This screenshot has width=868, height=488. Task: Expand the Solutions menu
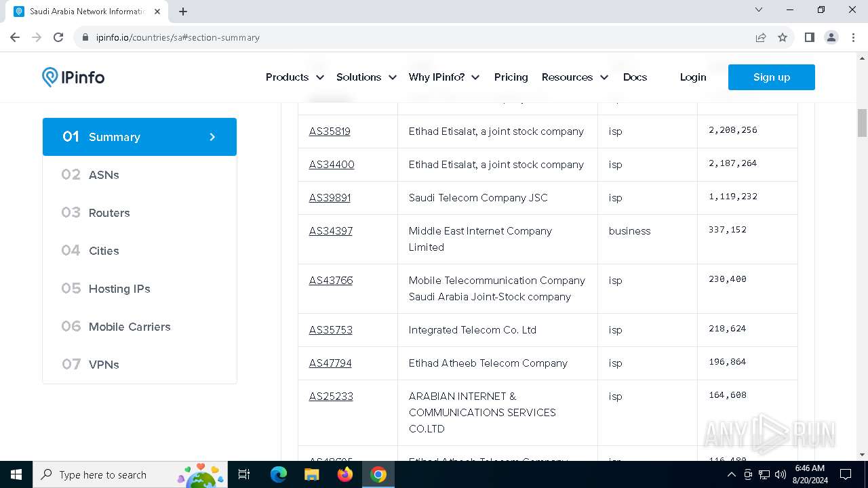tap(366, 77)
